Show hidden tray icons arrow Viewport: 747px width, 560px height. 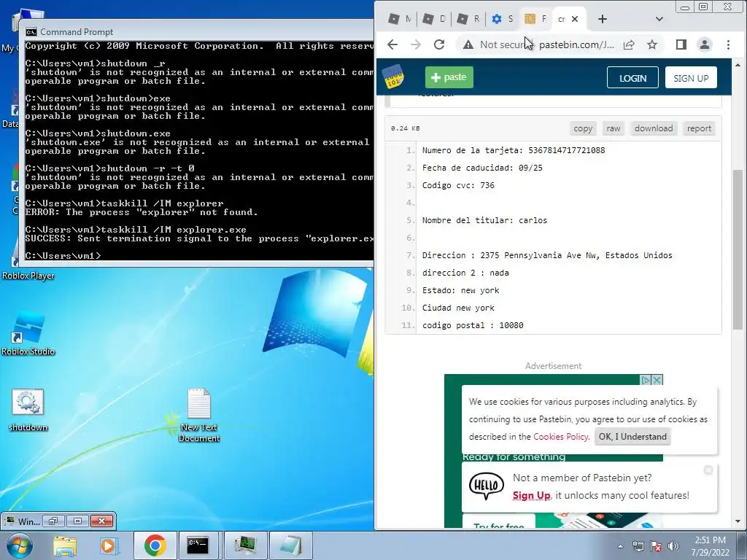(x=620, y=547)
